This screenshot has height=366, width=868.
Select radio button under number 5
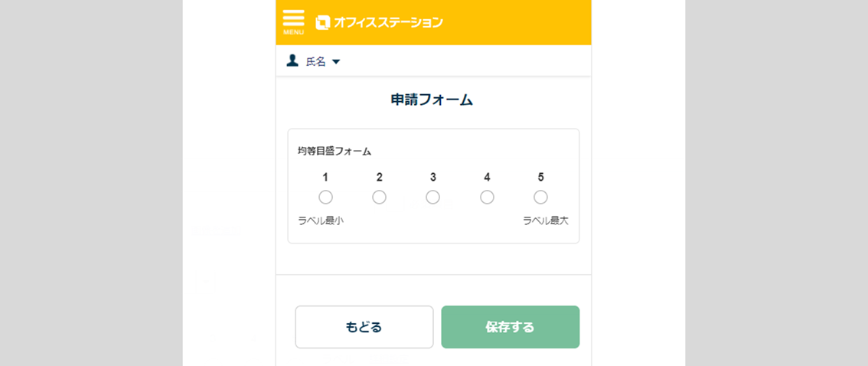click(x=540, y=198)
